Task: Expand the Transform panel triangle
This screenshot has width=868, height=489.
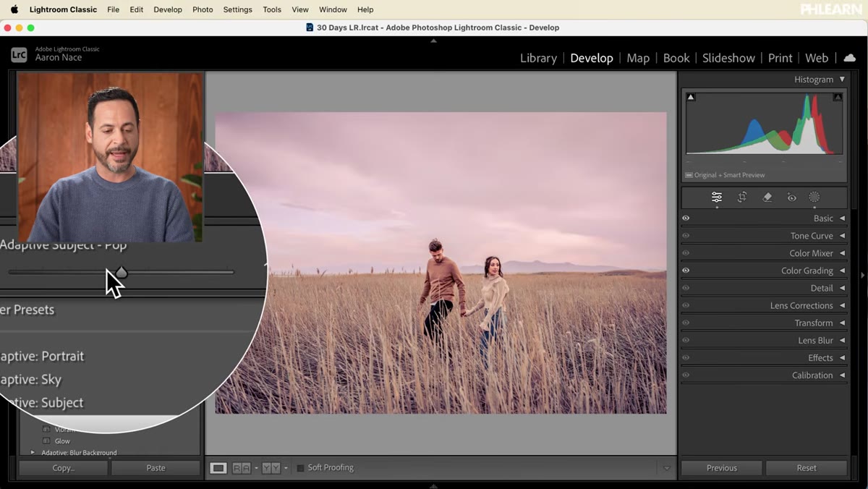Action: [x=842, y=323]
